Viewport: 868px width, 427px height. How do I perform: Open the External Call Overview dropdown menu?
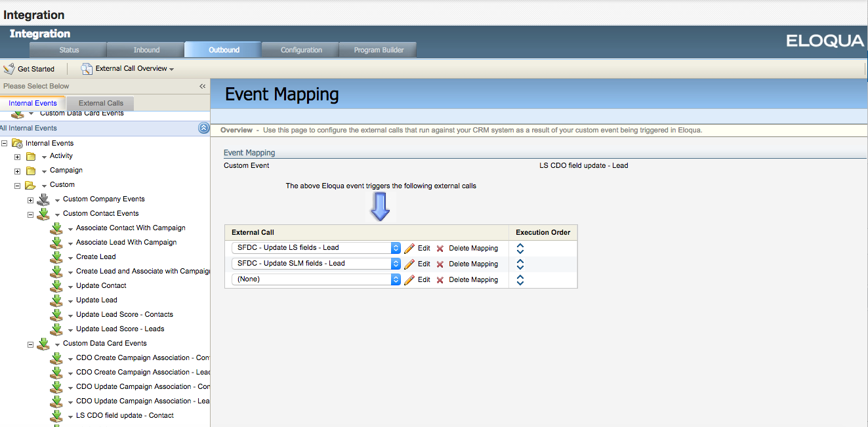coord(128,69)
